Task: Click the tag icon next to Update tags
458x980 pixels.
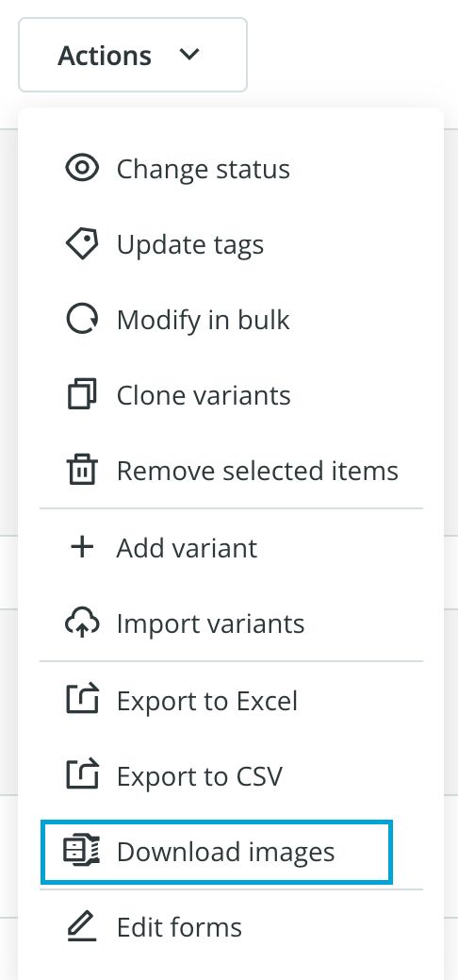Action: point(82,244)
